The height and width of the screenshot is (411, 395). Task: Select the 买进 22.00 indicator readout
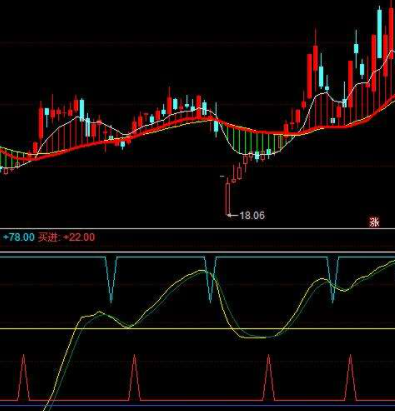66,237
